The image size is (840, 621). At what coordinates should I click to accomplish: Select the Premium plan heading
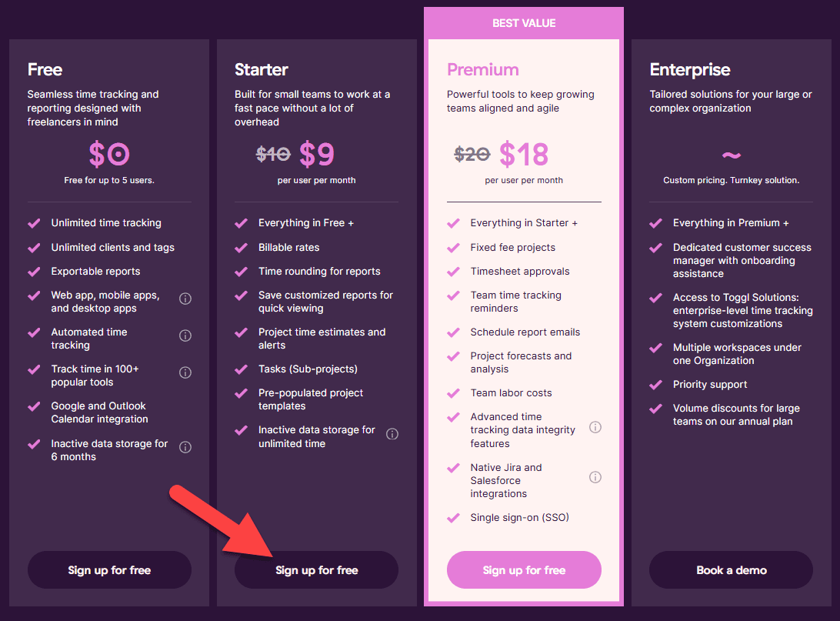click(x=483, y=69)
